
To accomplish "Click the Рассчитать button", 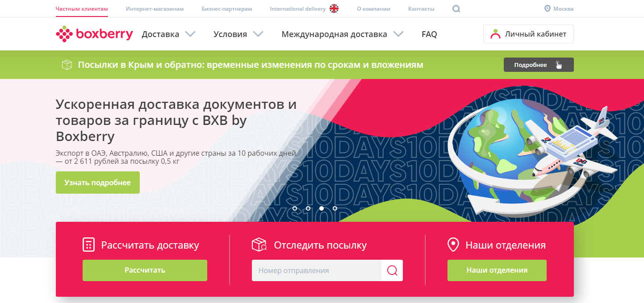I will pos(145,270).
